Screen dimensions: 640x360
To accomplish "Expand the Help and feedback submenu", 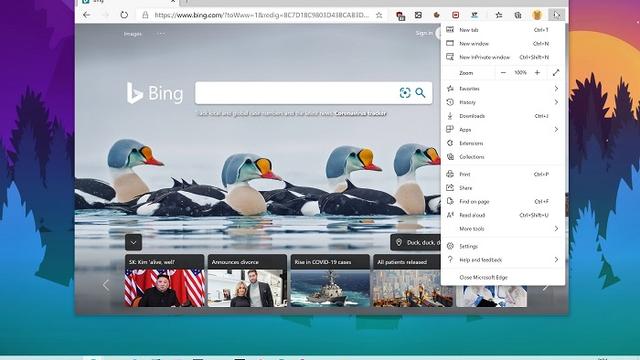I will point(503,260).
